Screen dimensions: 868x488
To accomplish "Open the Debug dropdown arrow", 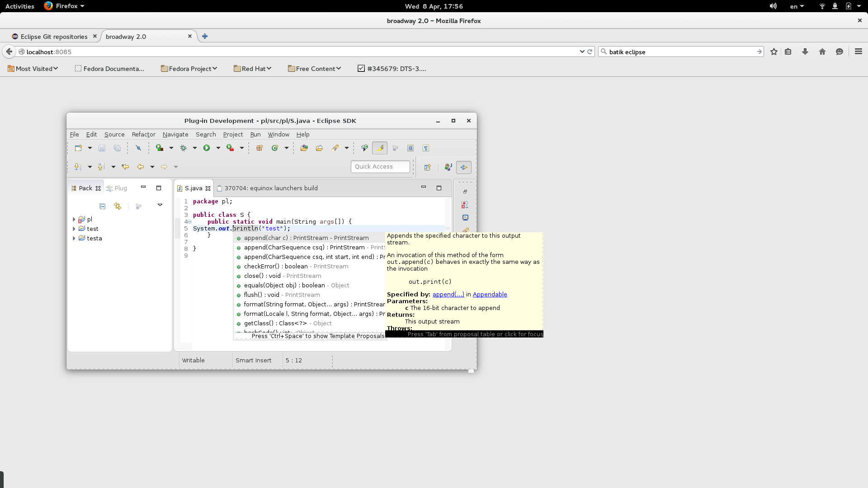I will tap(195, 148).
